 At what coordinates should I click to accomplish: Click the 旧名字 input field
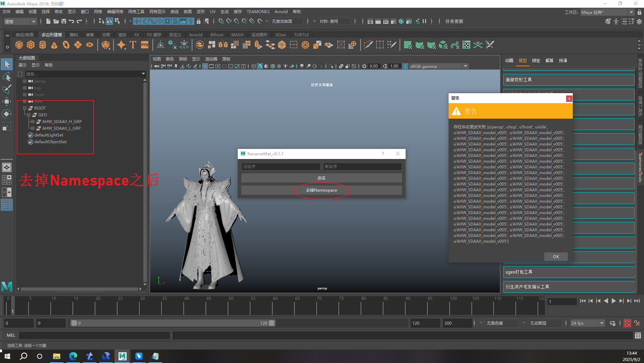(281, 167)
